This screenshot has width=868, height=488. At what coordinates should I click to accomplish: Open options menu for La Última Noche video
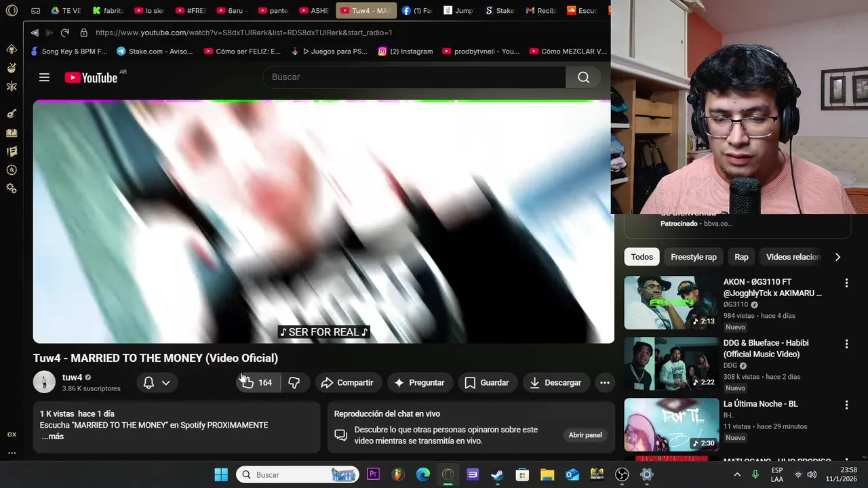[x=846, y=405]
